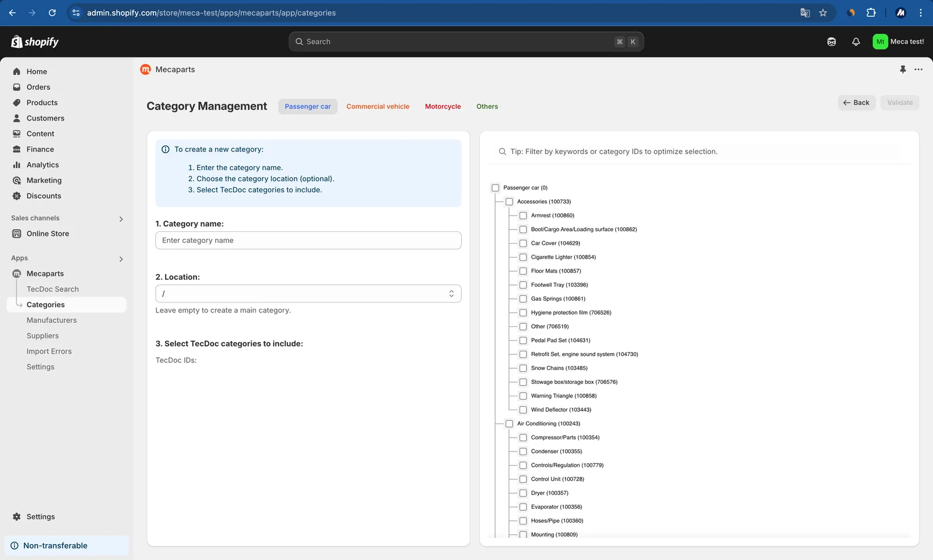Switch to the Commercial vehicle tab
The width and height of the screenshot is (933, 560).
pos(378,107)
